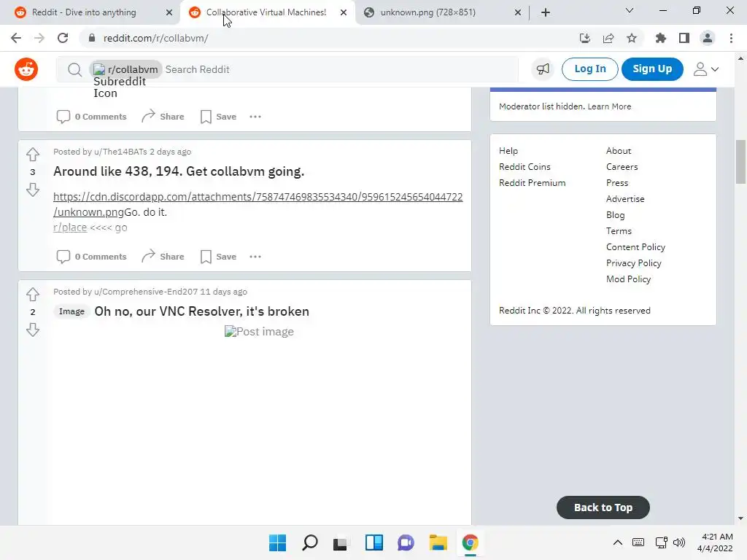Open the Privacy Policy link

point(634,263)
